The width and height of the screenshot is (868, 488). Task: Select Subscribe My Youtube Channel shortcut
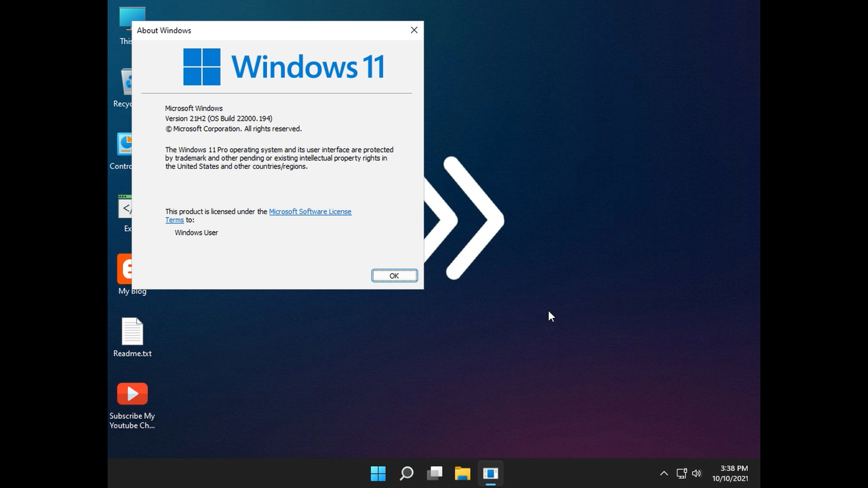[132, 405]
